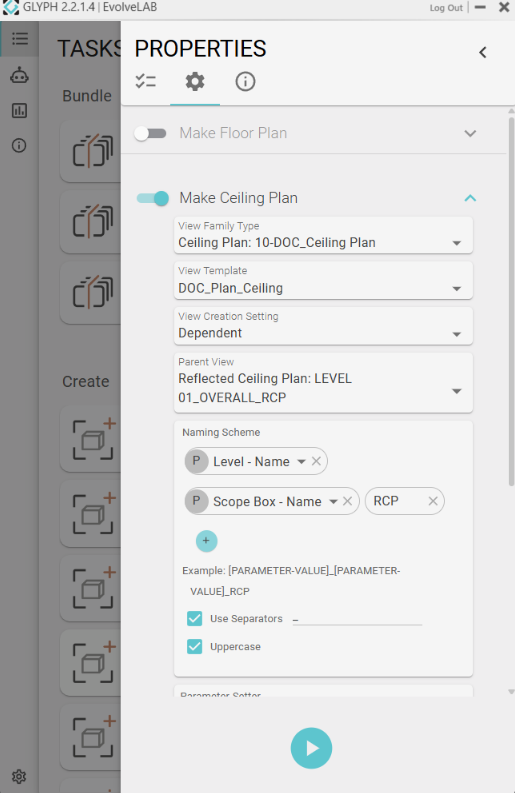This screenshot has width=515, height=793.
Task: Remove the RCP text chip
Action: pyautogui.click(x=433, y=501)
